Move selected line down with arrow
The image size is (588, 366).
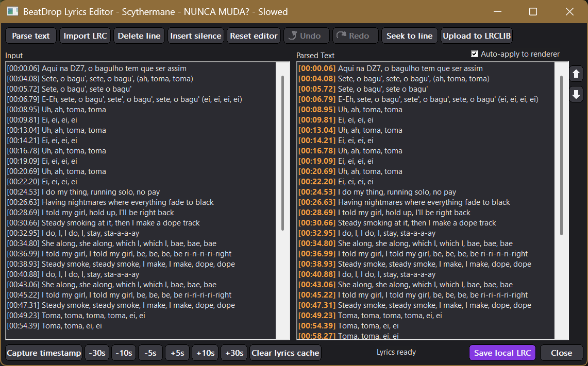(x=576, y=94)
